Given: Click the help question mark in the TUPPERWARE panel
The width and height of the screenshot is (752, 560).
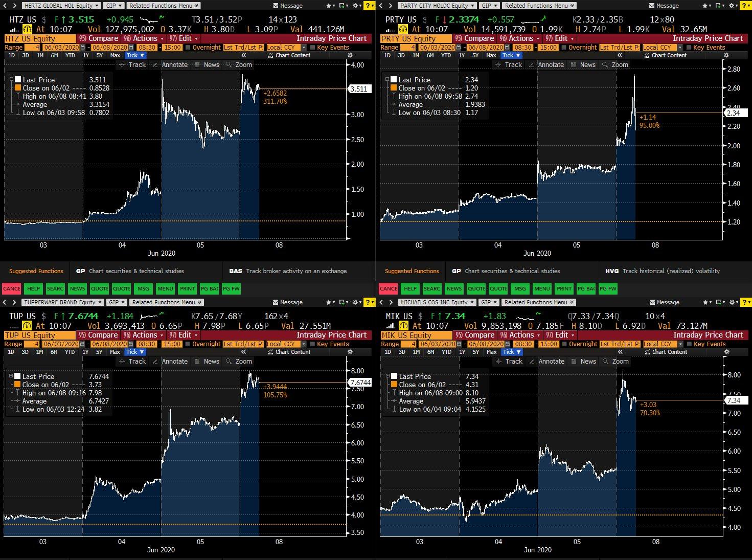Looking at the screenshot, I should click(369, 302).
